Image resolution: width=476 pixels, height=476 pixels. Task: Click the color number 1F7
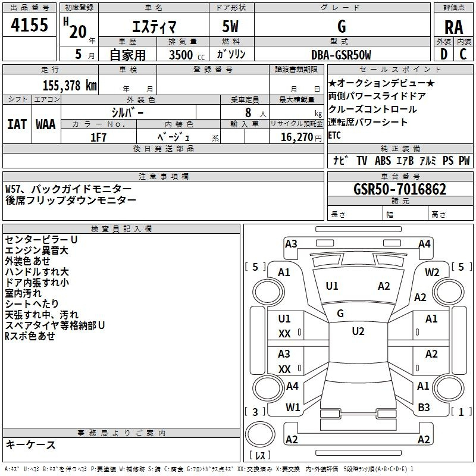[98, 137]
